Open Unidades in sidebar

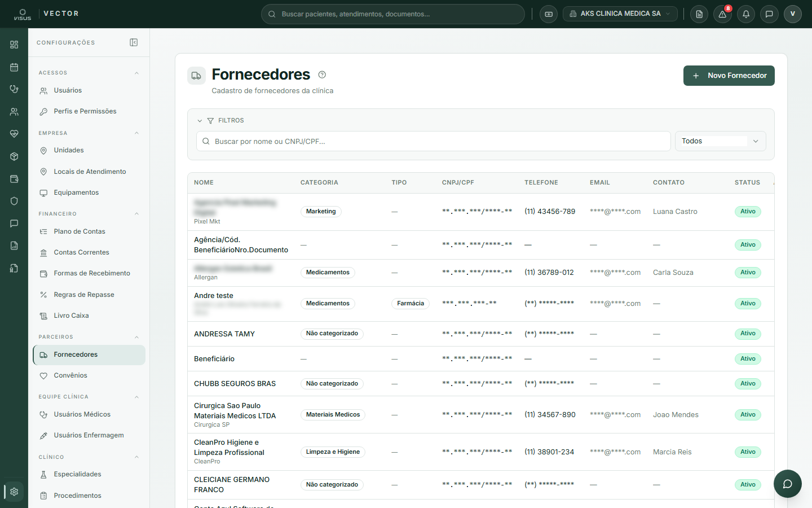(89, 150)
